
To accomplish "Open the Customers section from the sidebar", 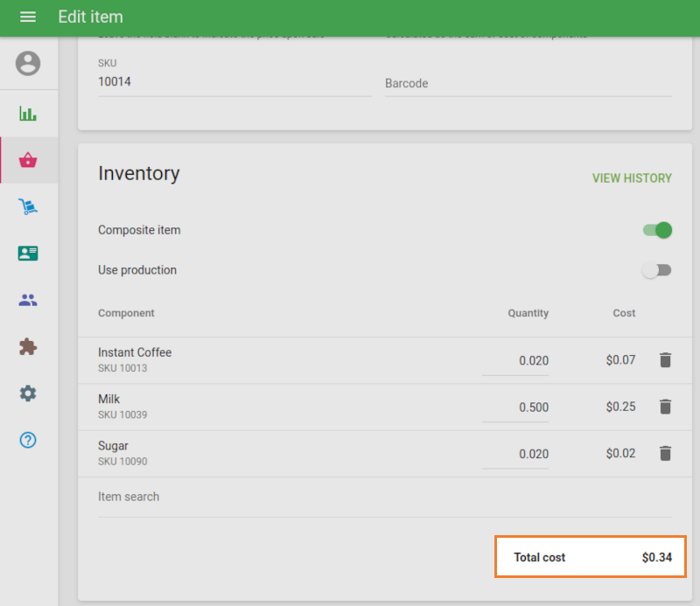I will point(27,253).
